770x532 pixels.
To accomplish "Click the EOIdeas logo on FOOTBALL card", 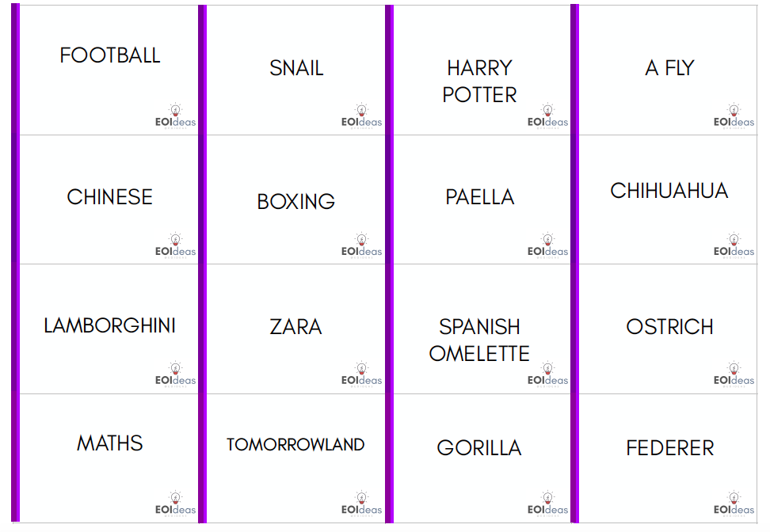I will coord(175,116).
